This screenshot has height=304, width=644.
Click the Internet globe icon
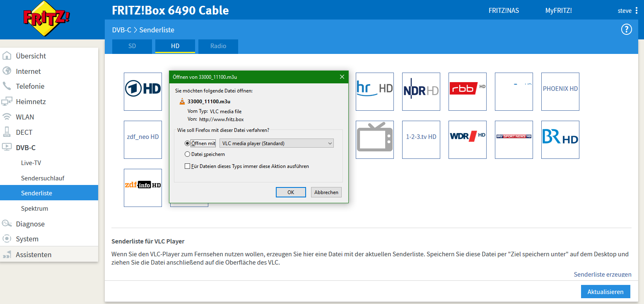pos(7,71)
